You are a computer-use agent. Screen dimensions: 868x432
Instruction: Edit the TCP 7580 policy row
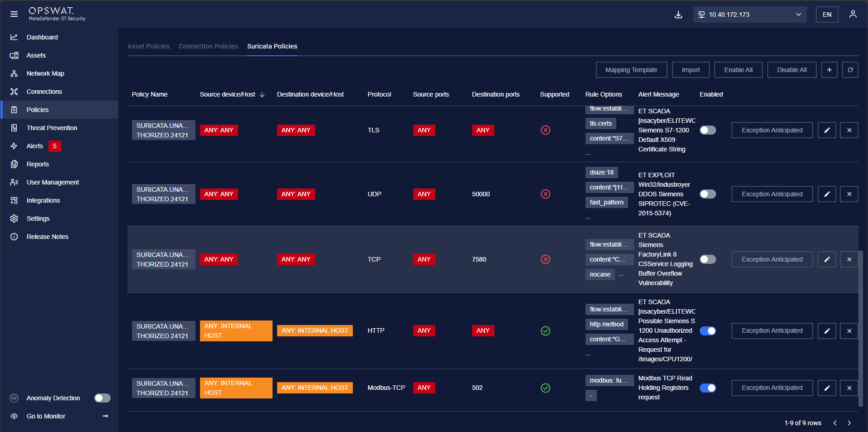point(827,259)
